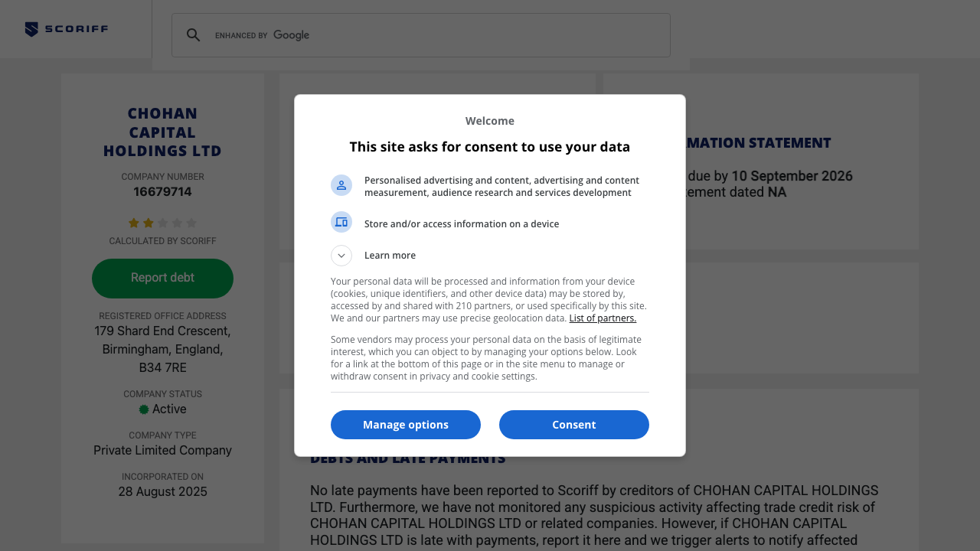
Task: Expand the Learn more chevron
Action: click(341, 256)
